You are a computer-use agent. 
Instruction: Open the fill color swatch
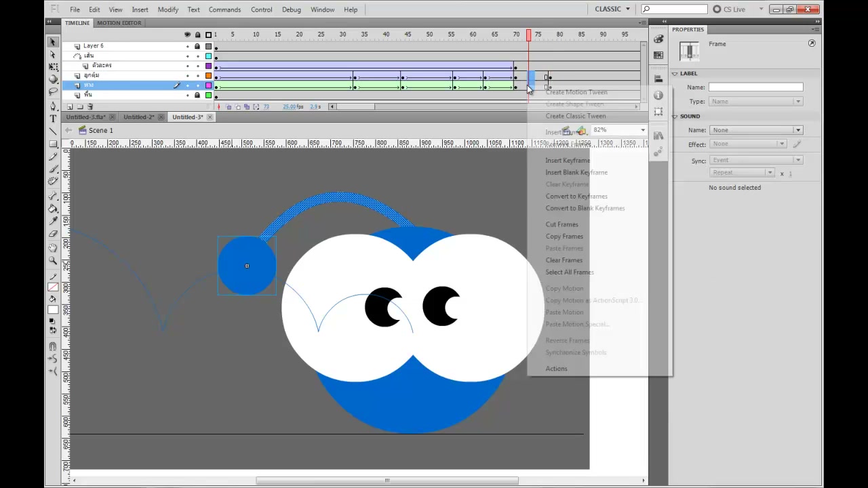coord(53,310)
